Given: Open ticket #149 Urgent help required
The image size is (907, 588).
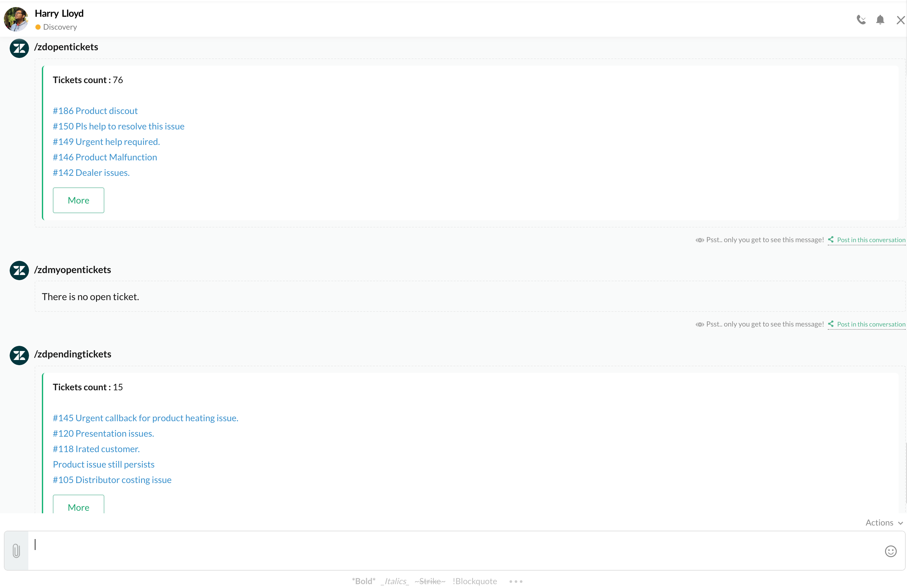Looking at the screenshot, I should click(x=106, y=141).
